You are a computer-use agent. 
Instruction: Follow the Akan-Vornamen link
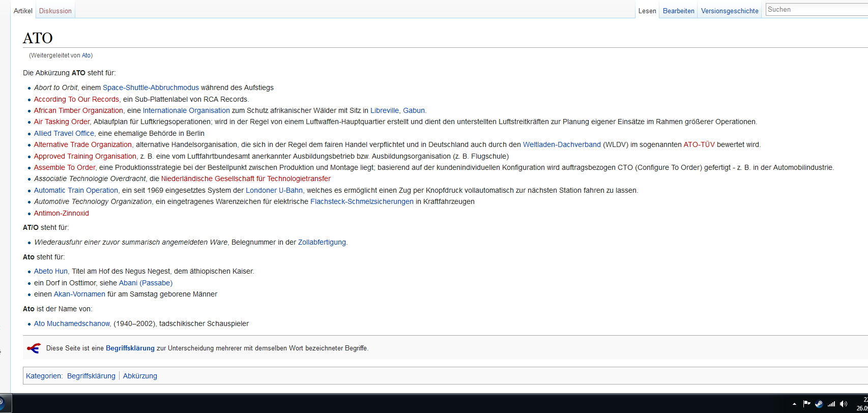[79, 294]
